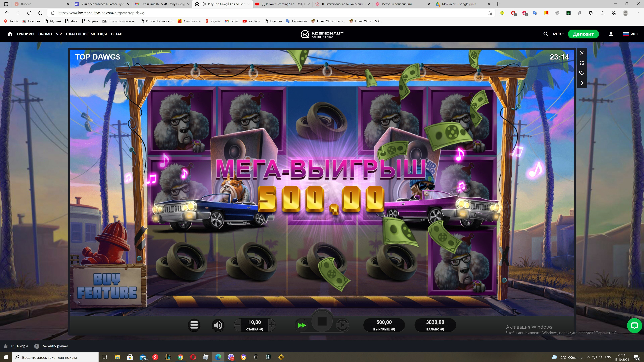This screenshot has width=644, height=362.
Task: Mute the game sound speaker
Action: point(218,325)
